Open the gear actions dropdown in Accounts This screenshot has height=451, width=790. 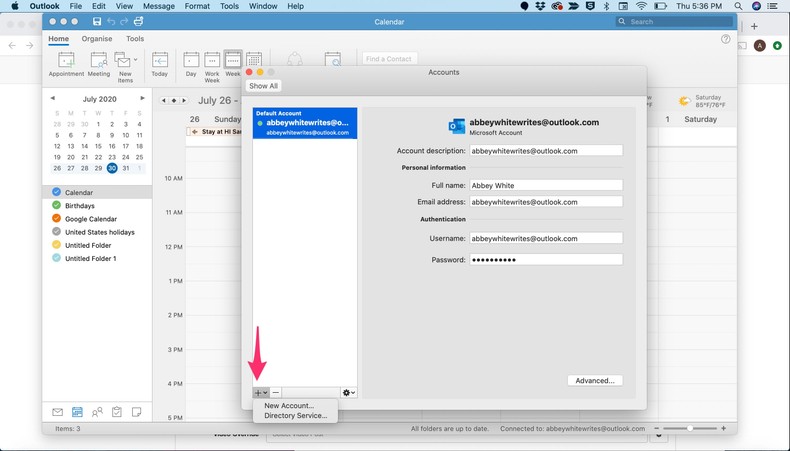[x=348, y=393]
